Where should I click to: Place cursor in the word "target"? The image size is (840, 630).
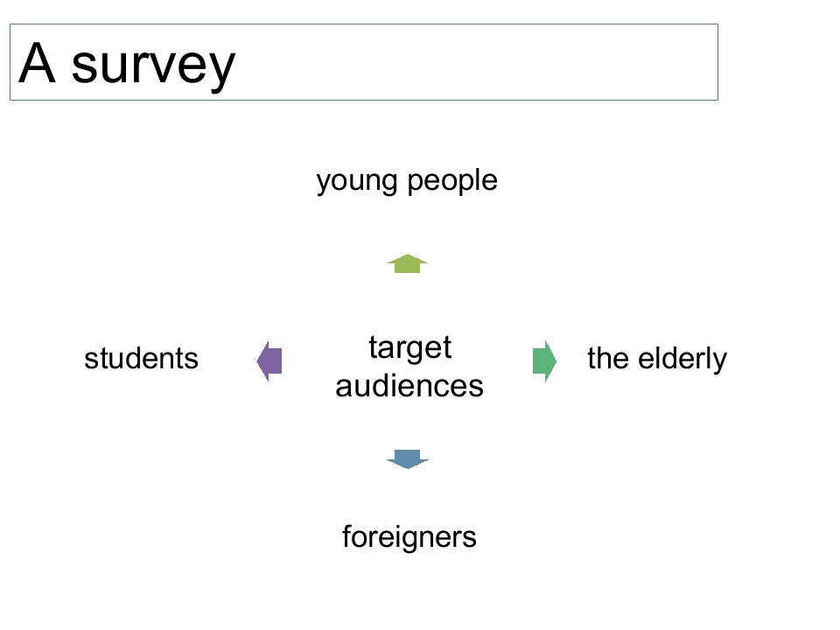click(x=410, y=349)
